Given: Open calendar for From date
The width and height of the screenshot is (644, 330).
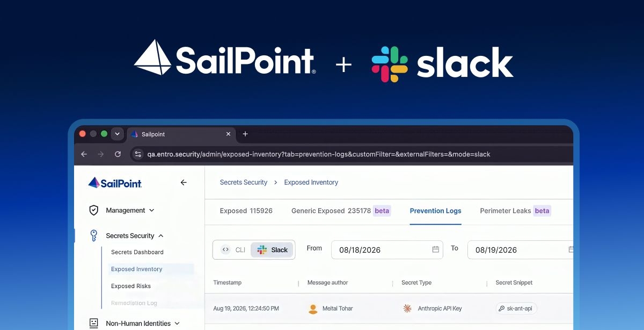Looking at the screenshot, I should 436,249.
